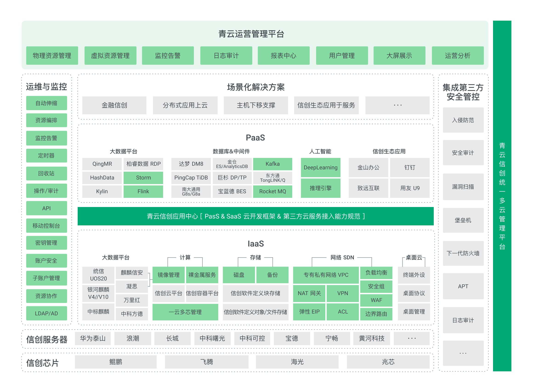Click the 移动控制台 block
The width and height of the screenshot is (533, 392).
tap(47, 225)
